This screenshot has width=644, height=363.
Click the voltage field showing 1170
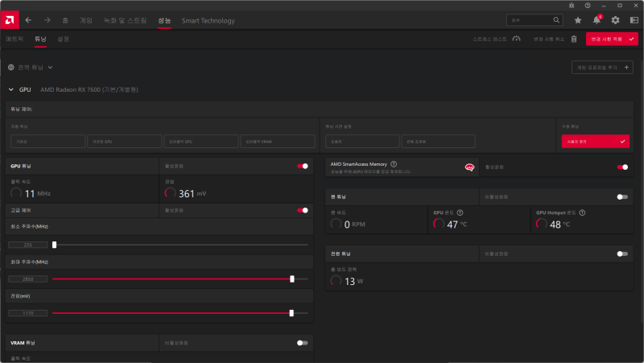[28, 313]
